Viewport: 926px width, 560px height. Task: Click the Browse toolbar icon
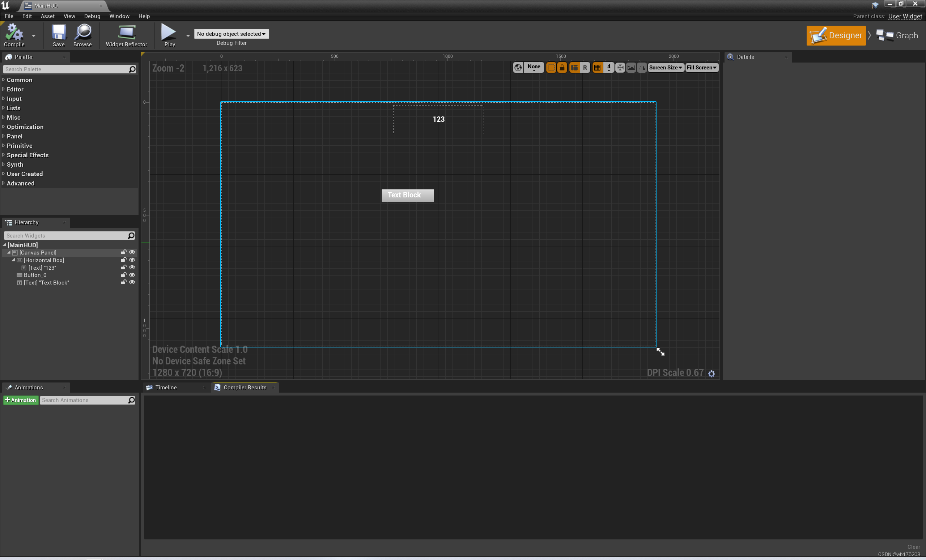pos(83,35)
